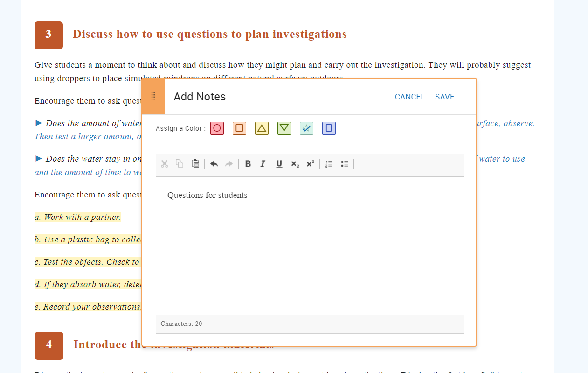The width and height of the screenshot is (588, 373).
Task: Click highlighted line starting 'c. Test the objects'
Action: 88,262
